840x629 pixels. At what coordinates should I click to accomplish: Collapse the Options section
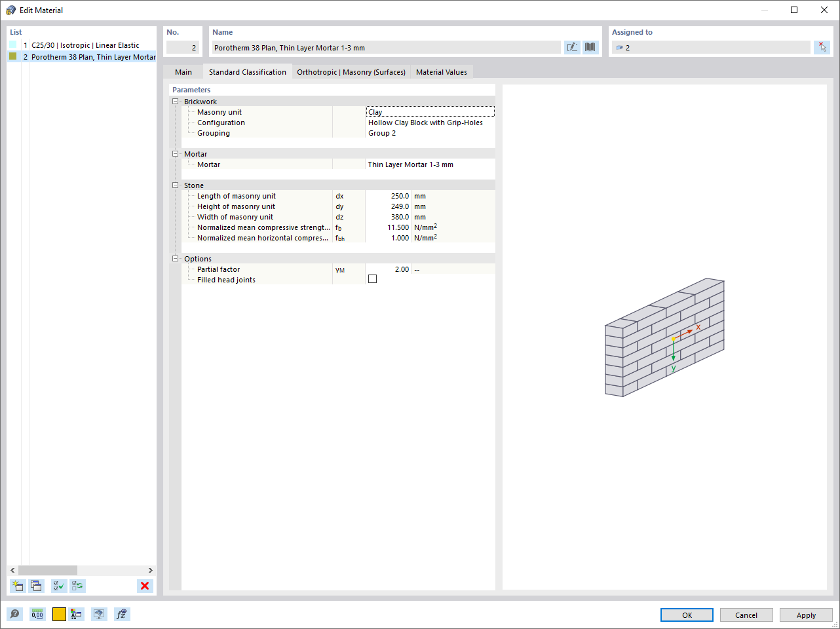pos(175,258)
